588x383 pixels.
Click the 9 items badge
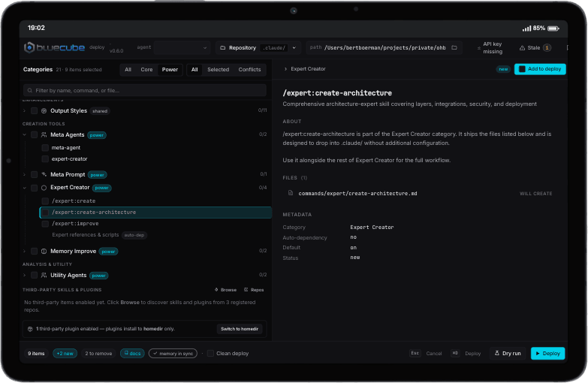[36, 354]
